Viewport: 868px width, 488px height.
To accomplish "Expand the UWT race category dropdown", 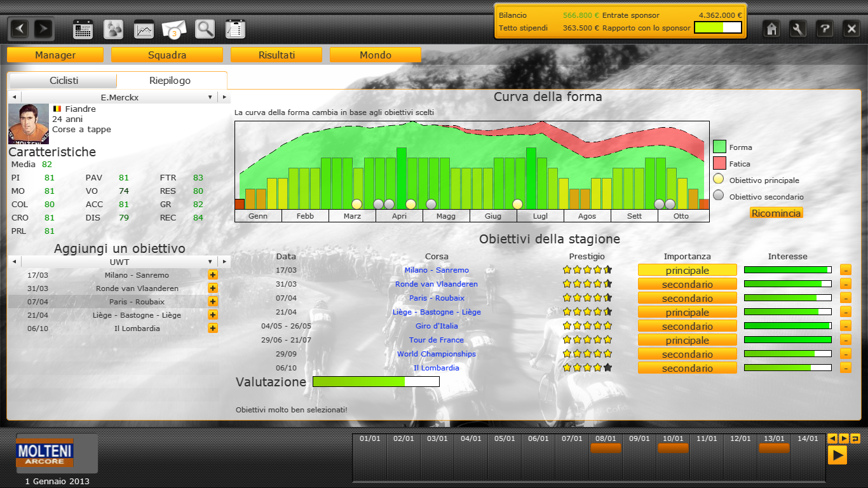I will coord(210,262).
